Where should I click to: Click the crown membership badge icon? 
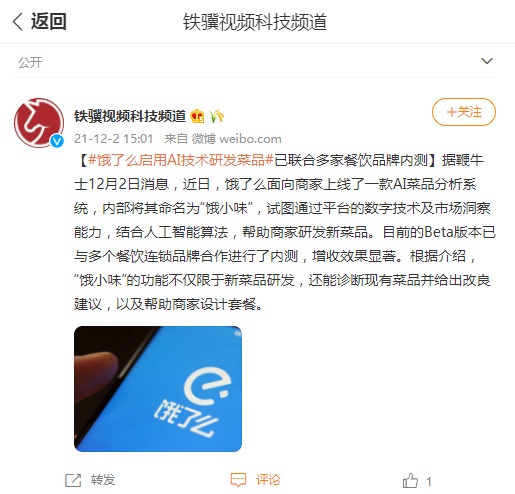coord(197,116)
